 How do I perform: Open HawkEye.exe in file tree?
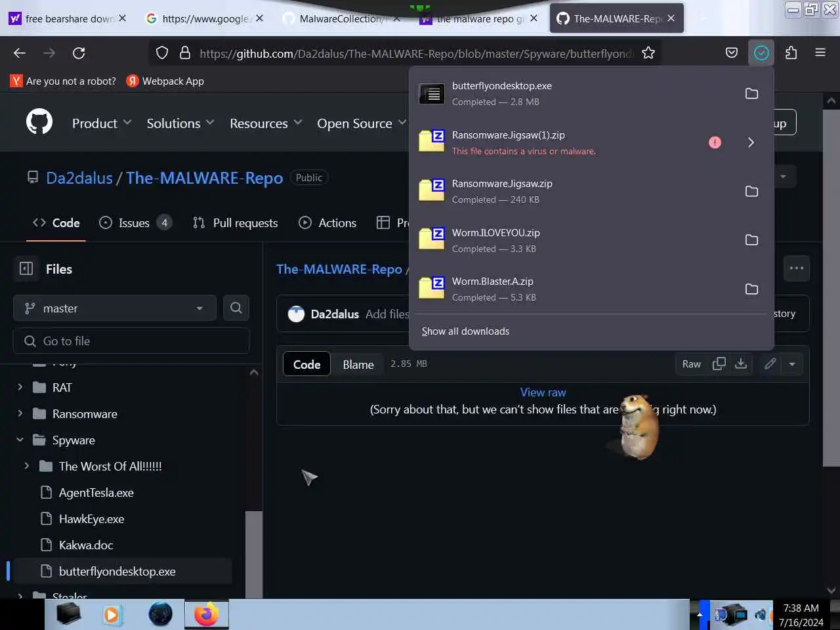(x=91, y=518)
